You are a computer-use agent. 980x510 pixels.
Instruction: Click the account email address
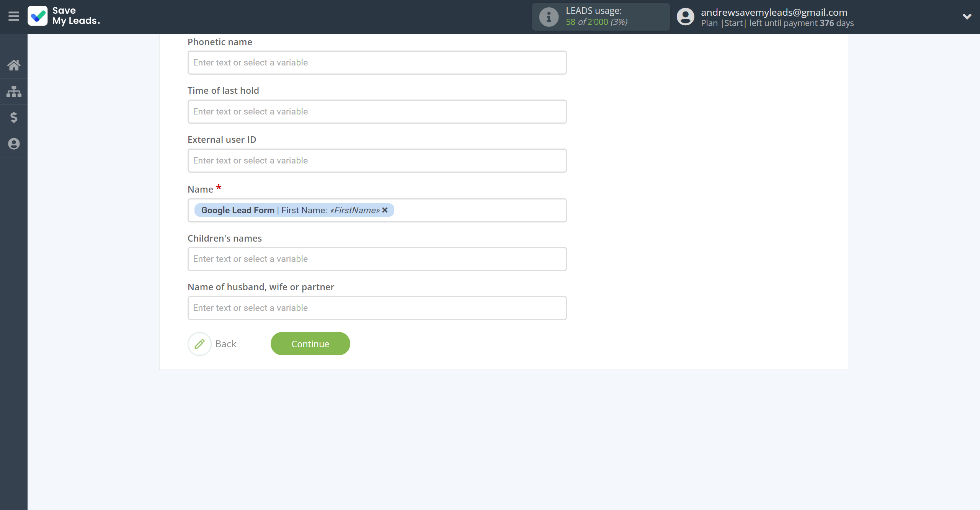[774, 12]
